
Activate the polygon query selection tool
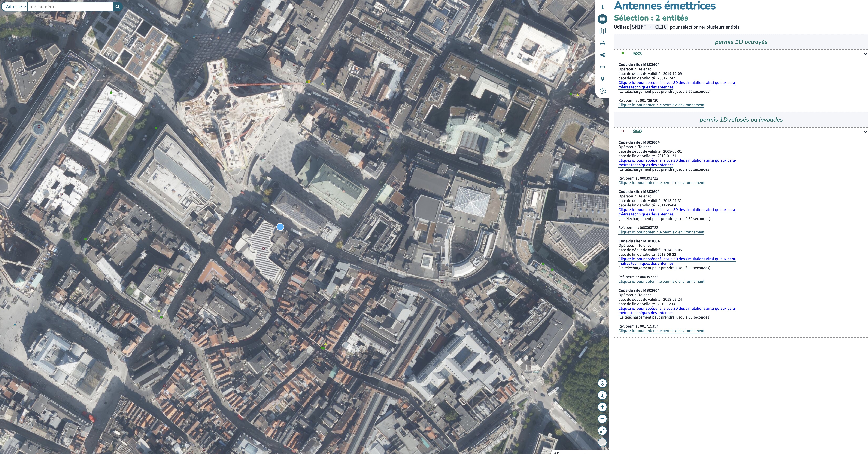click(x=603, y=91)
